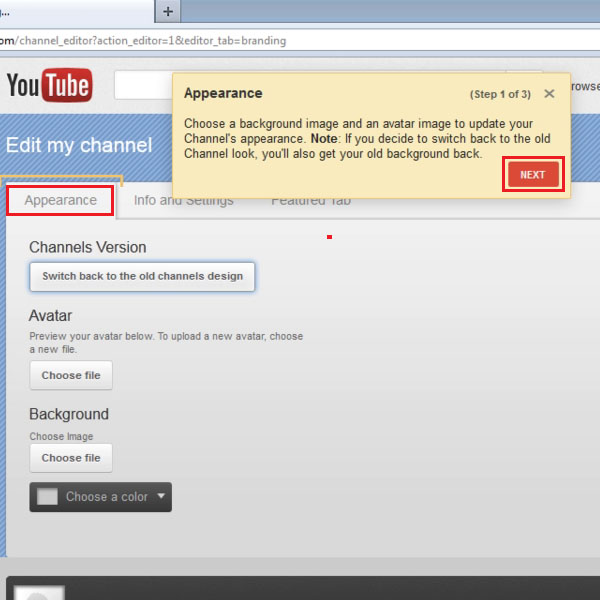Click the '(Step 1 of 3)' text
This screenshot has height=600, width=600.
pyautogui.click(x=500, y=94)
